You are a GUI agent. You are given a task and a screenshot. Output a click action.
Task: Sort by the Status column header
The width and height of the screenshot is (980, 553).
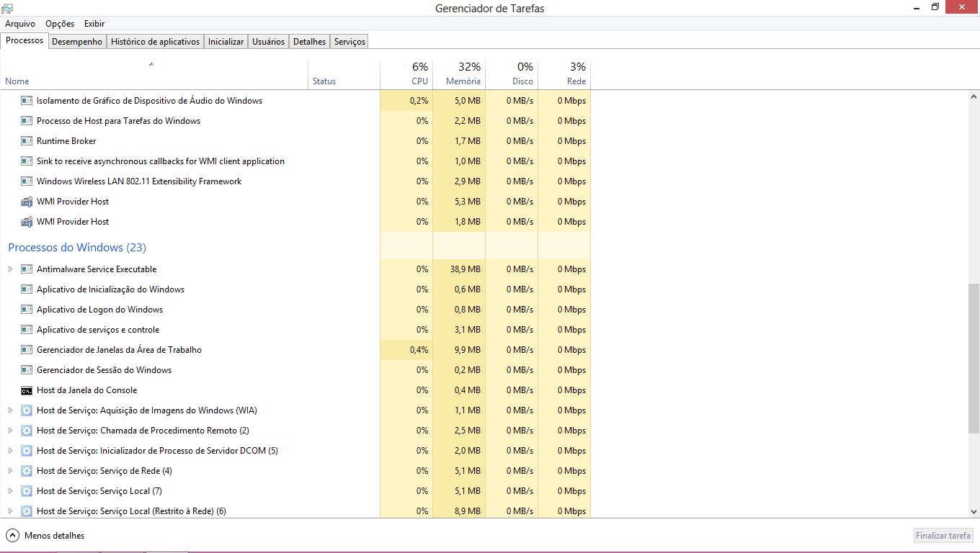(344, 73)
